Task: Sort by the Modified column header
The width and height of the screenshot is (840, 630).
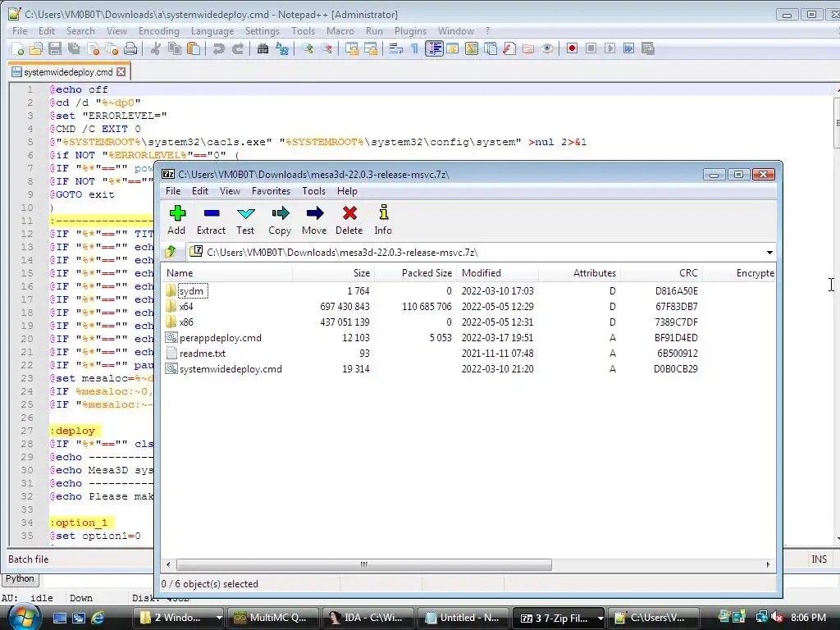Action: click(x=497, y=273)
